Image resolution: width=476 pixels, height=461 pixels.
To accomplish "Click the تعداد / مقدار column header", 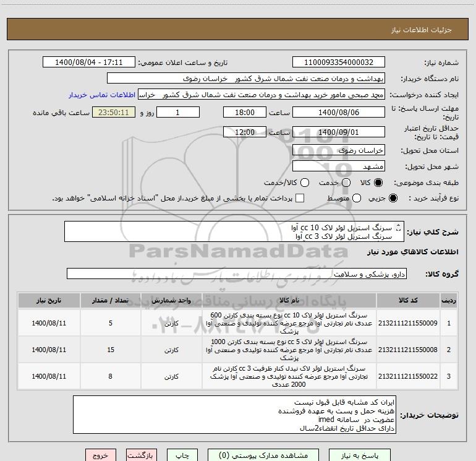I will click(x=111, y=301).
